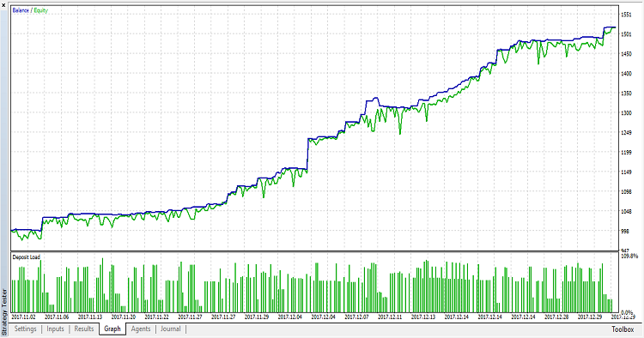Image resolution: width=644 pixels, height=338 pixels.
Task: Click the 1149 axis value
Action: pos(626,172)
